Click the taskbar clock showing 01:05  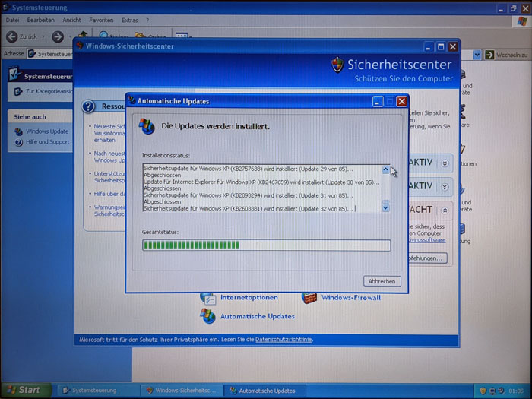(516, 391)
